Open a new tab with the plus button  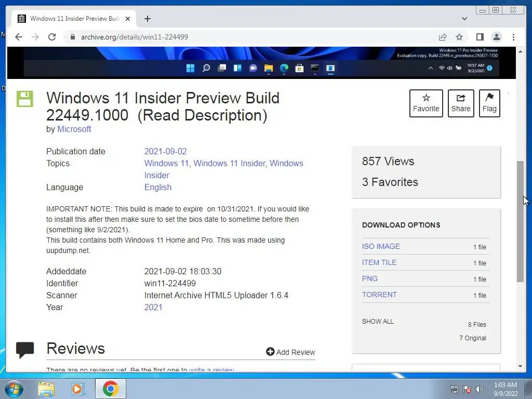tap(147, 19)
